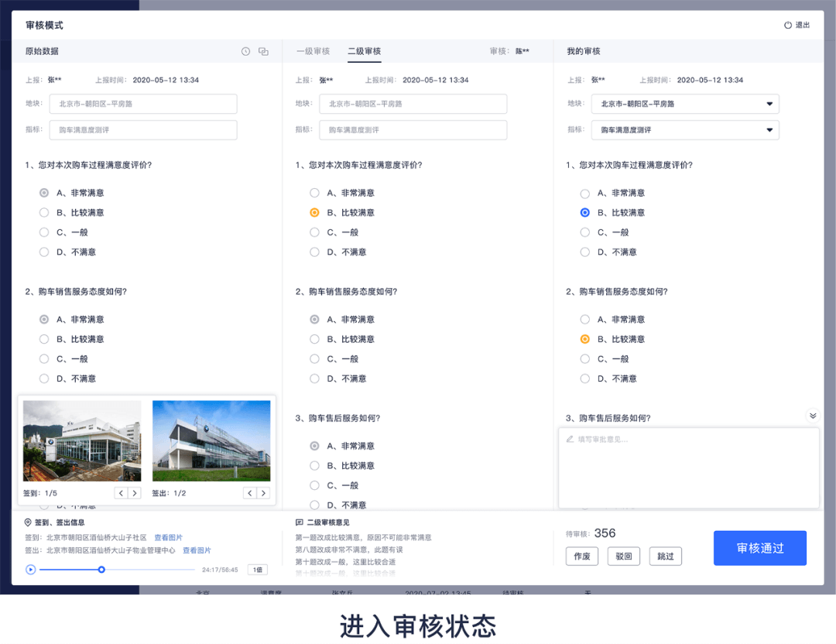Select B 比较满意 for question 1 in 我的审核
This screenshot has width=836, height=644.
[585, 213]
